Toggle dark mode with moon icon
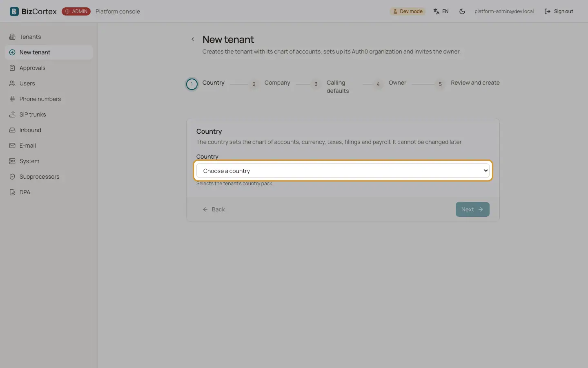Image resolution: width=588 pixels, height=368 pixels. coord(462,11)
